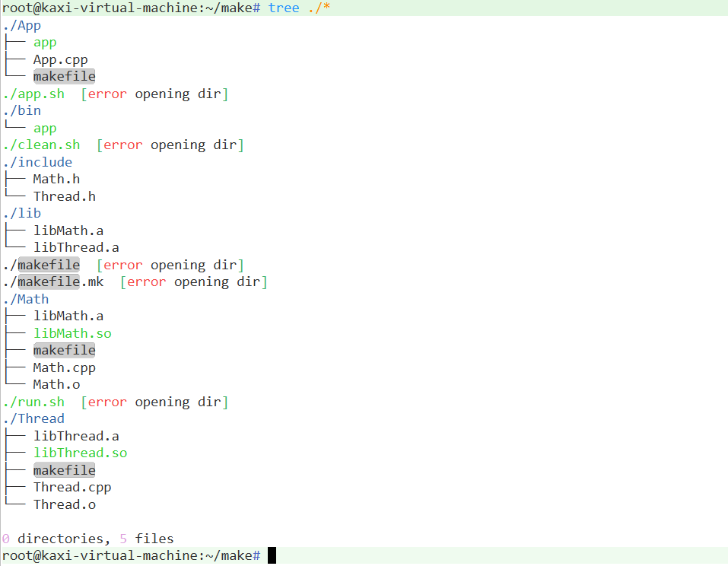The image size is (728, 566).
Task: Click the './makefile.mk' entry
Action: pos(53,281)
